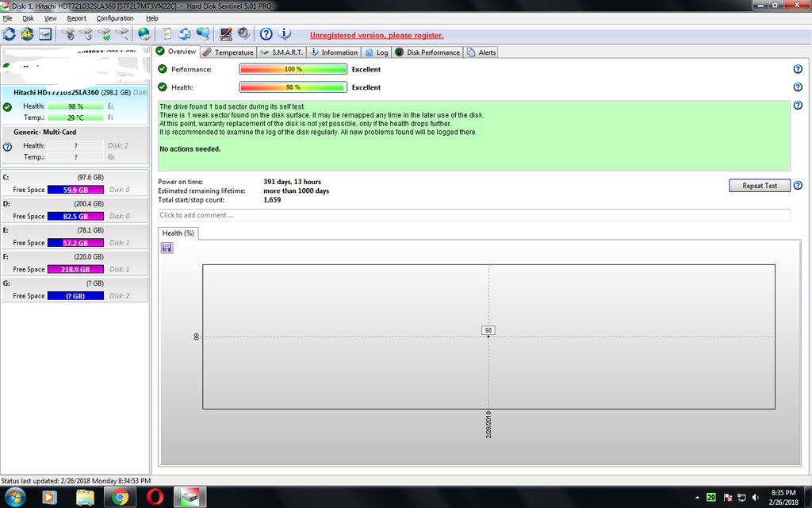Screen dimensions: 812x508
Task: Switch to the Log tab
Action: [x=377, y=52]
